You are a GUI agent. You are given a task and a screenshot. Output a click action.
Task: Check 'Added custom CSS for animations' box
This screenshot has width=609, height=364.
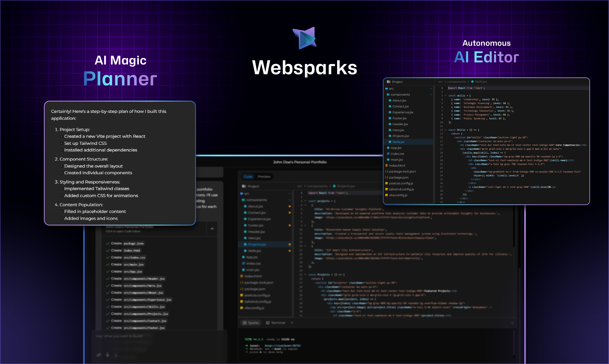[61, 196]
